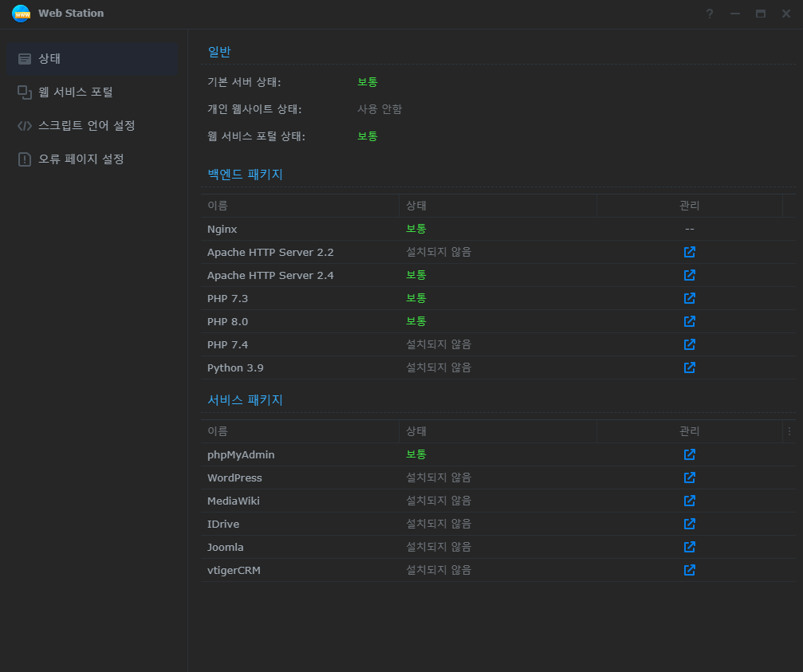Go to 웹 서비스 포털 section
Viewport: 803px width, 672px height.
(x=93, y=92)
